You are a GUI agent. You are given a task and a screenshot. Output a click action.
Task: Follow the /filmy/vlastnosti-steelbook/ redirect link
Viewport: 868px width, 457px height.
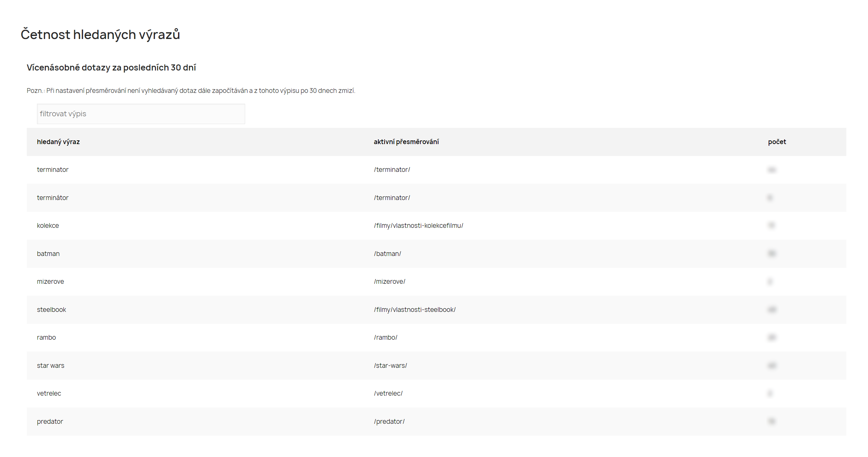[415, 310]
